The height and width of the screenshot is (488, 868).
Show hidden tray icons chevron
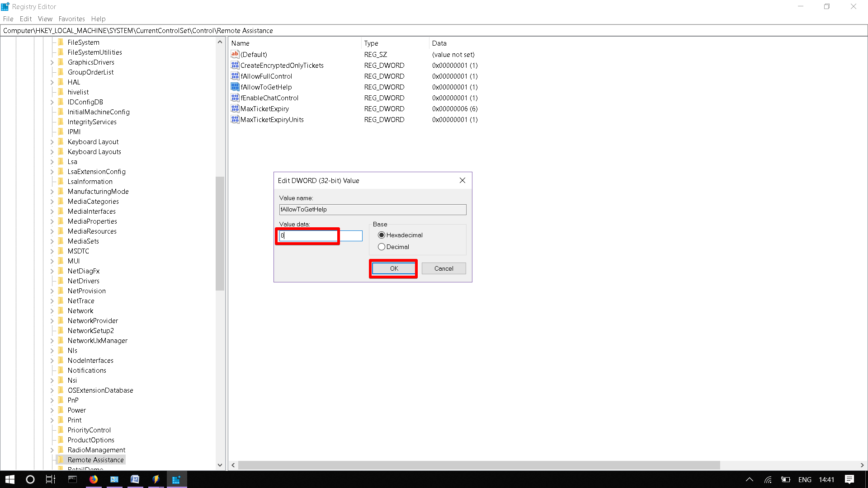[x=749, y=479]
